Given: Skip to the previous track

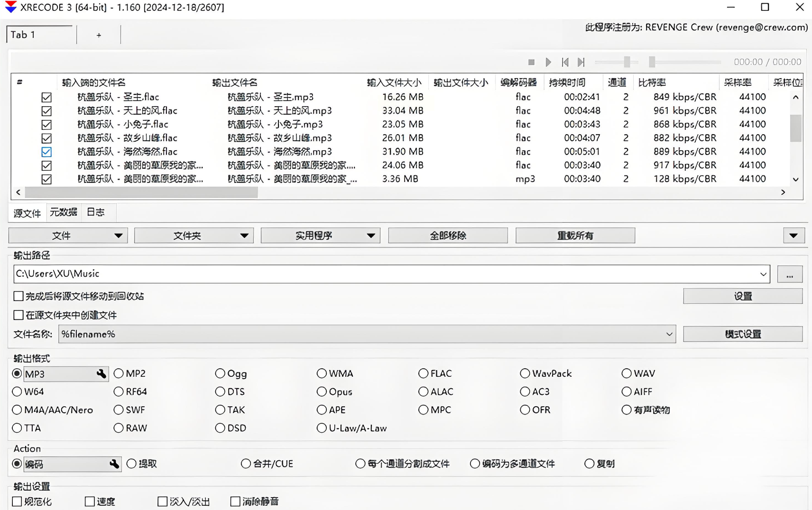Looking at the screenshot, I should point(565,62).
